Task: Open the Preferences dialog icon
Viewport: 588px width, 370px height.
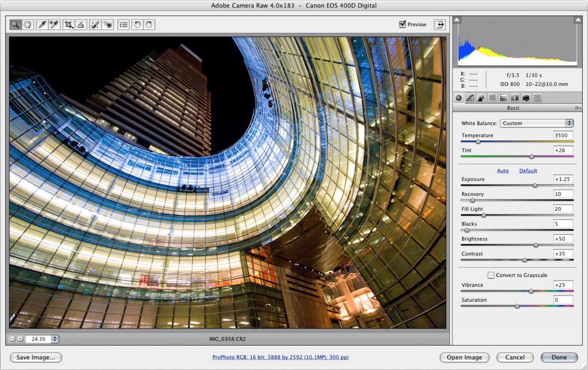Action: point(123,25)
